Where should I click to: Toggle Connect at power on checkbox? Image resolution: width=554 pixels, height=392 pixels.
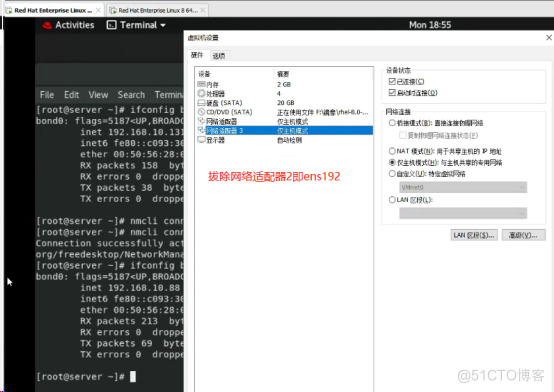click(x=392, y=93)
